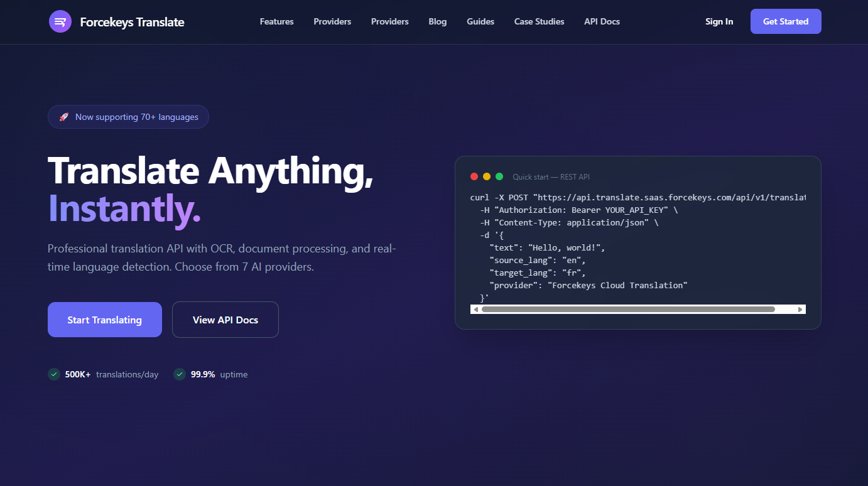Viewport: 868px width, 486px height.
Task: Click the Forcekeys Translate brand name
Action: [x=133, y=22]
